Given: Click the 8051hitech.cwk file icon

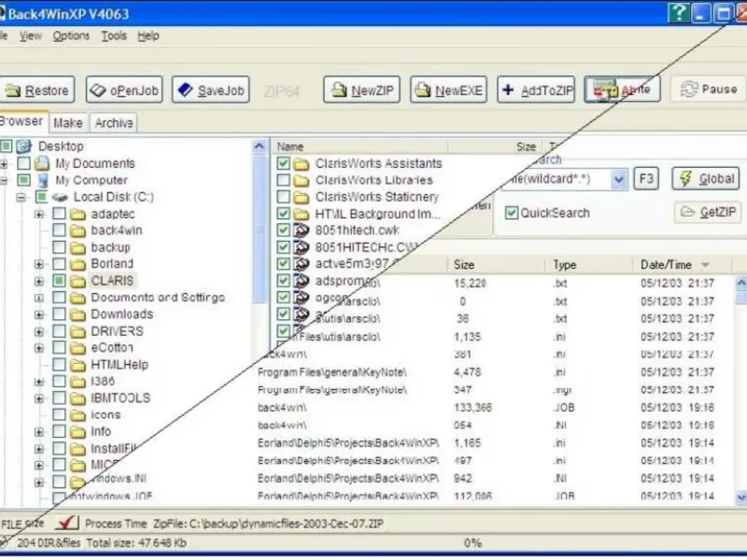Looking at the screenshot, I should tap(301, 231).
